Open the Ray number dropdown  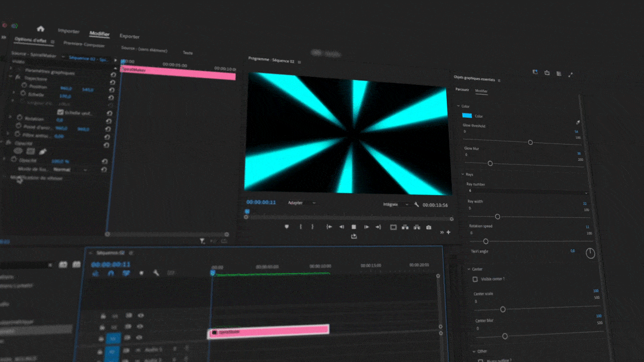pos(527,192)
